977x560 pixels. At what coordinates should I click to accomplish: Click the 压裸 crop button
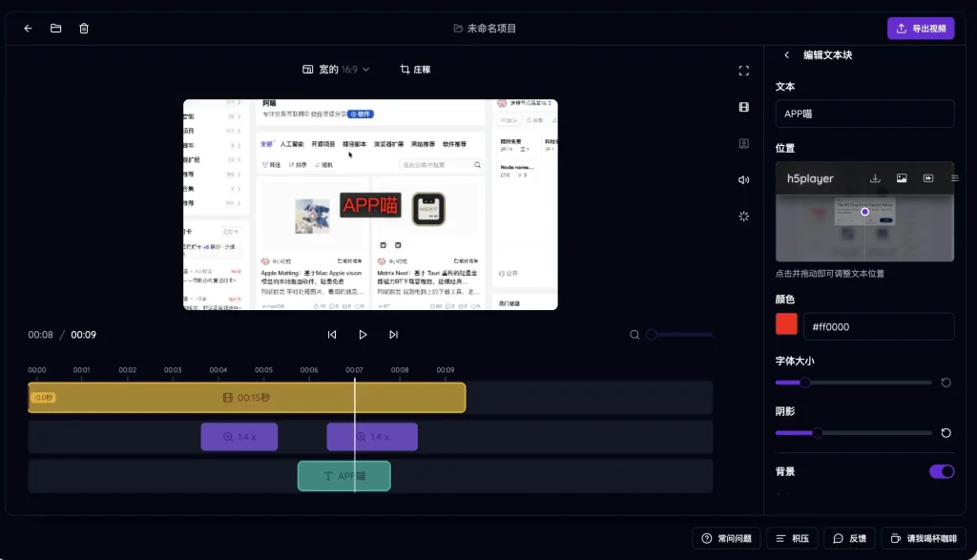[415, 70]
